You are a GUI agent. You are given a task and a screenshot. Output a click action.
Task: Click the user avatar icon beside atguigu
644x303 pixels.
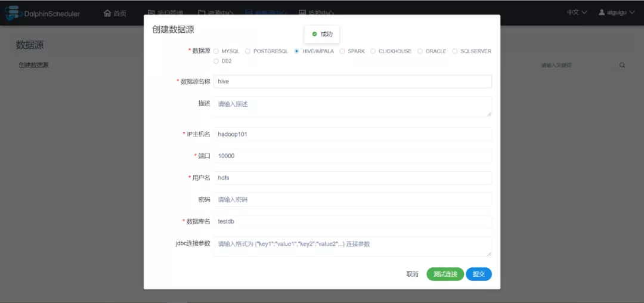602,13
